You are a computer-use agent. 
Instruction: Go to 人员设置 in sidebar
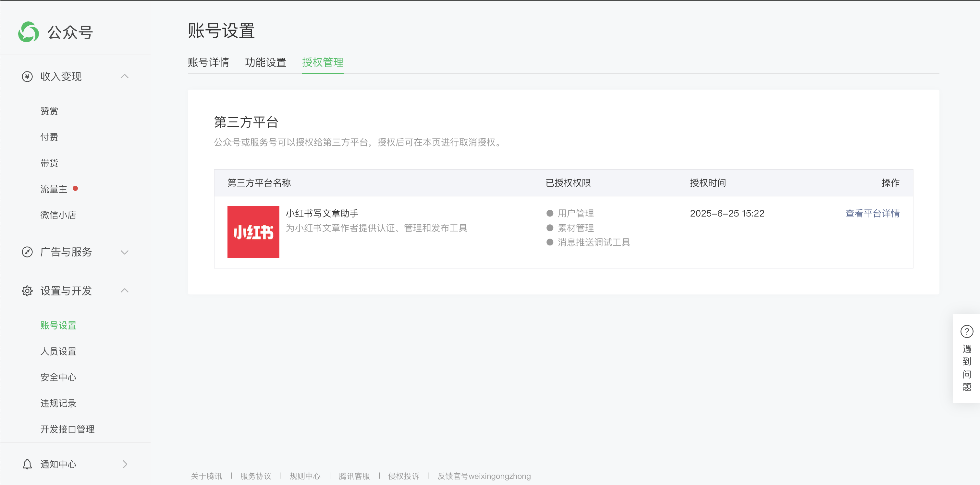tap(58, 351)
